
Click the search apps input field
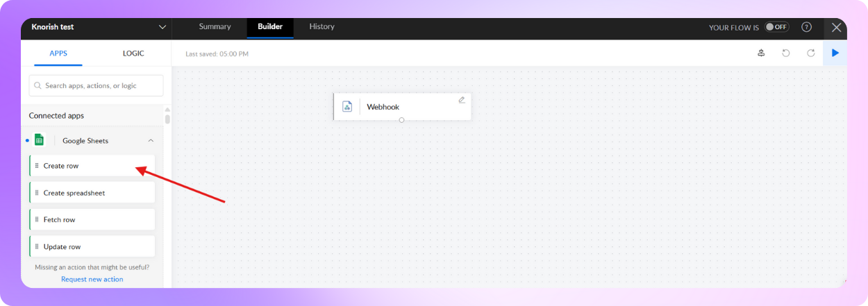(96, 86)
